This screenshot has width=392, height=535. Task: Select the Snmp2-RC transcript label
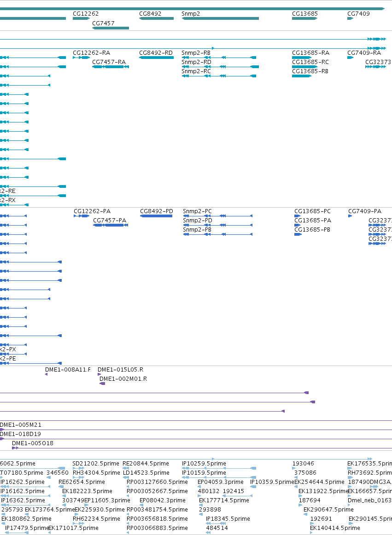click(196, 71)
